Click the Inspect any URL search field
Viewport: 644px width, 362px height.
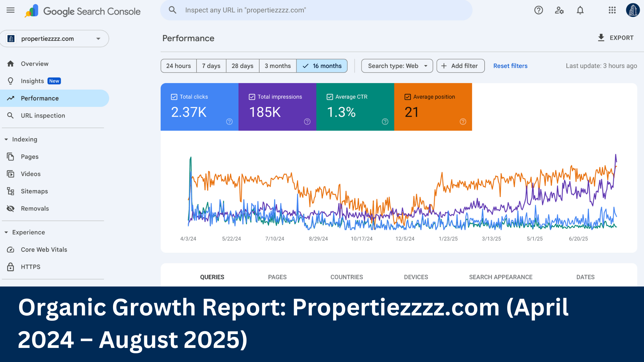coord(316,10)
